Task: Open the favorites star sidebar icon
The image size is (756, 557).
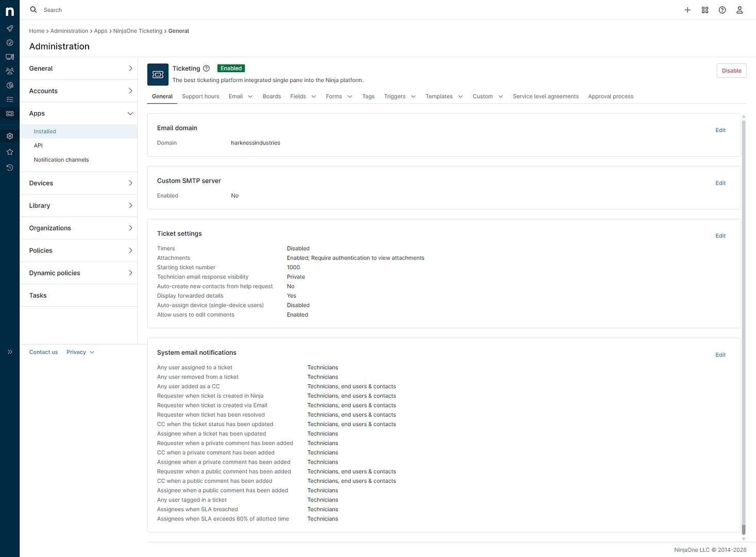Action: pyautogui.click(x=10, y=152)
